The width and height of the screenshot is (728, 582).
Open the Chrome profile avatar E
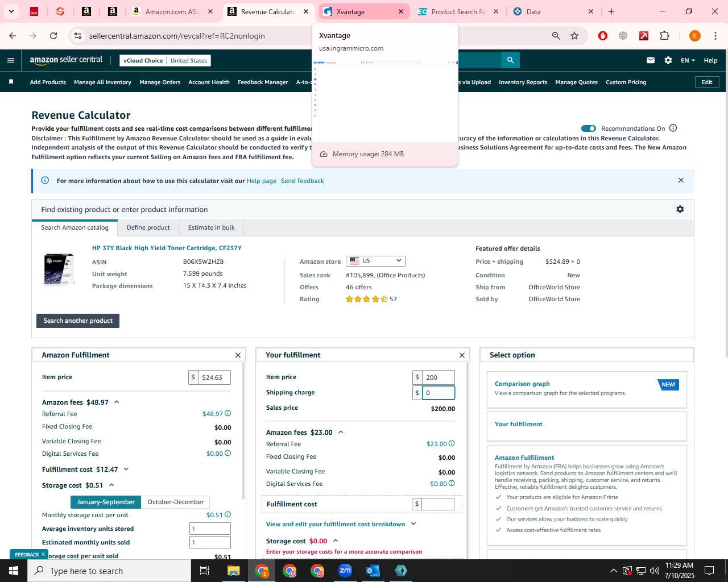694,36
